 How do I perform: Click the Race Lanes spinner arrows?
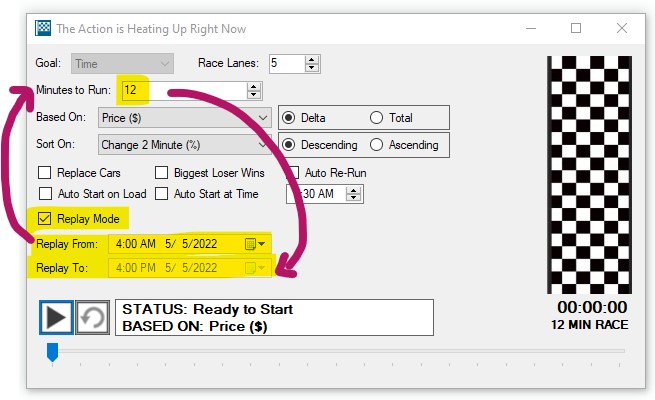point(313,63)
